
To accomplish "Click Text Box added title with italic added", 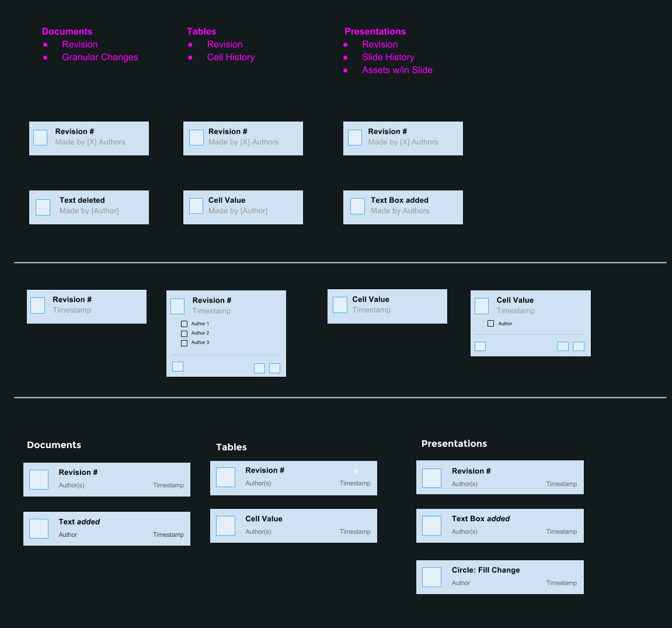I will 481,518.
